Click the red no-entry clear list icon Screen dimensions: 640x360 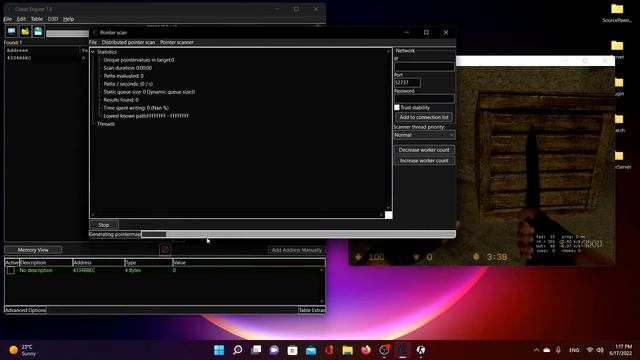(165, 249)
